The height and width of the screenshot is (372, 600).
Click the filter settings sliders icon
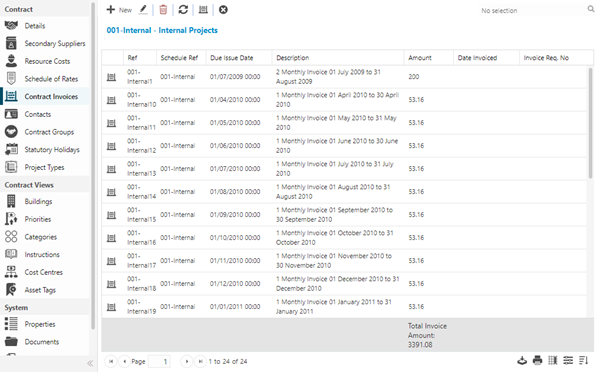click(568, 360)
